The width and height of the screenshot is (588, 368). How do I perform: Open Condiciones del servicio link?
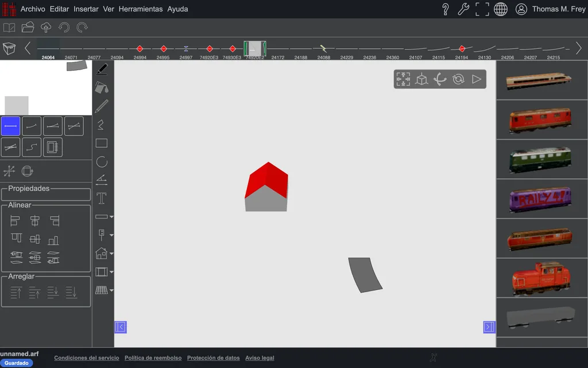coord(87,358)
